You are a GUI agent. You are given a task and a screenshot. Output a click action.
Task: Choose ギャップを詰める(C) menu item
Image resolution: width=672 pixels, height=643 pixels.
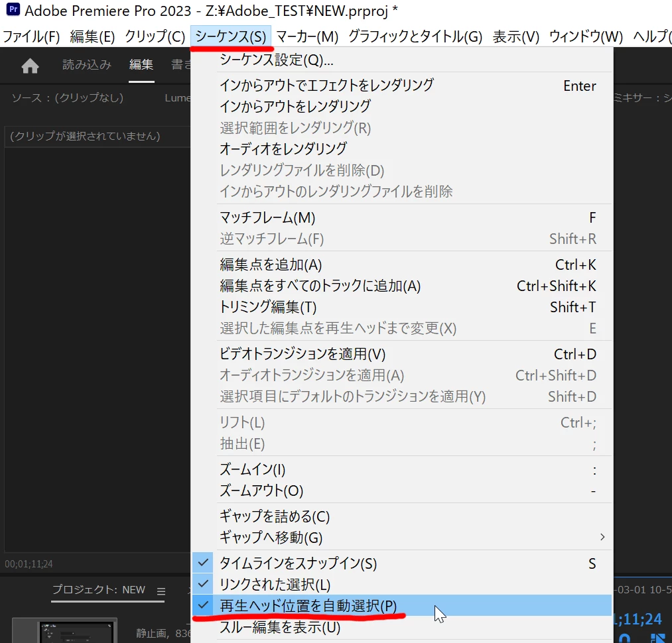pyautogui.click(x=402, y=516)
